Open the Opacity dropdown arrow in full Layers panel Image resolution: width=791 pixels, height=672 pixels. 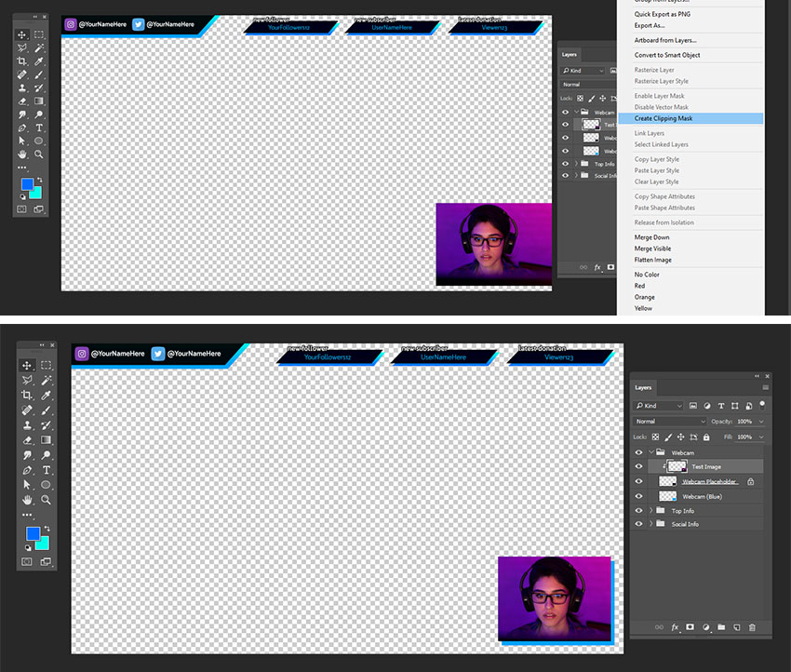[x=761, y=422]
